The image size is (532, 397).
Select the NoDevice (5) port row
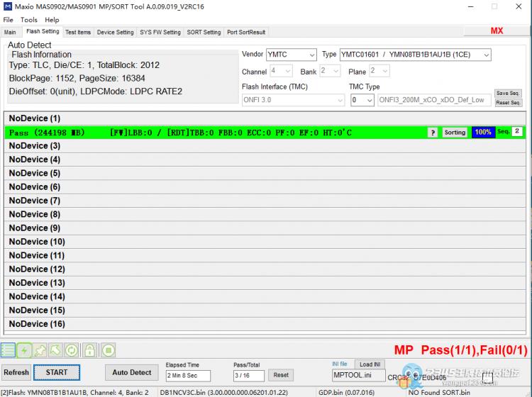click(265, 173)
